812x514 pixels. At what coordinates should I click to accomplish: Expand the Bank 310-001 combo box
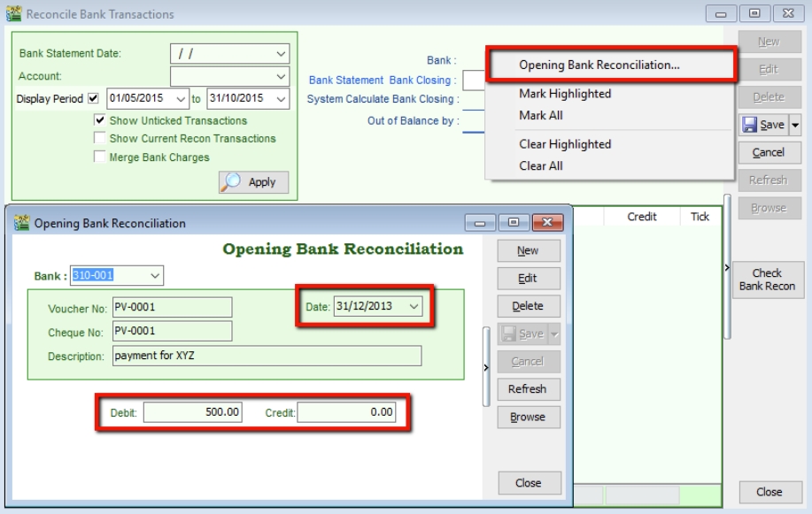coord(155,276)
